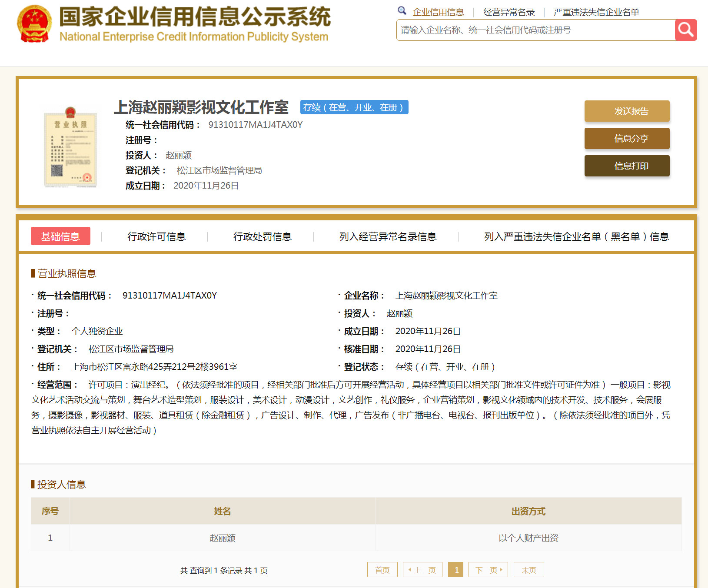Viewport: 708px width, 588px height.
Task: Switch to the 列入经营异常名录信息 tab
Action: (x=388, y=236)
